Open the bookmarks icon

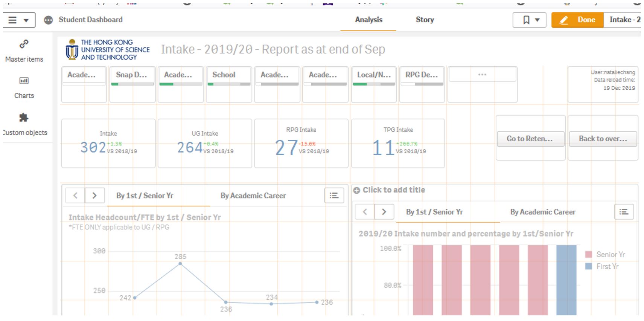click(x=526, y=20)
